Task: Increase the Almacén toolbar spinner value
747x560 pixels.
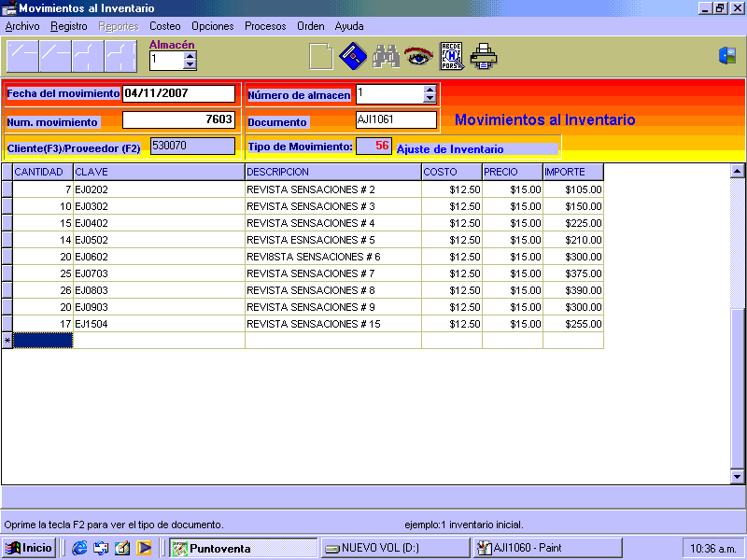Action: (x=190, y=56)
